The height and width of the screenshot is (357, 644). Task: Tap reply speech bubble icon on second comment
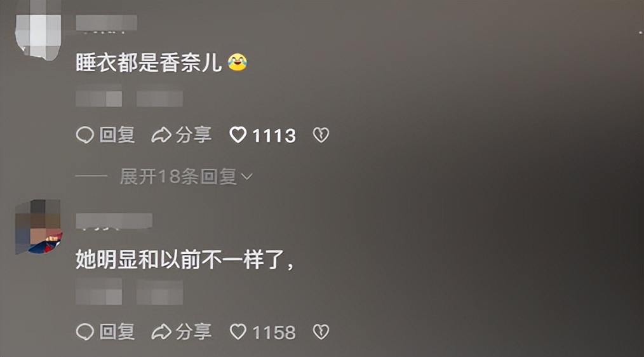(85, 332)
